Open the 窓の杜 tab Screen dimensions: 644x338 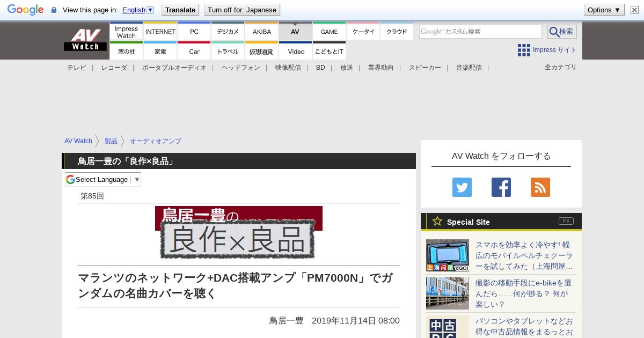click(126, 51)
